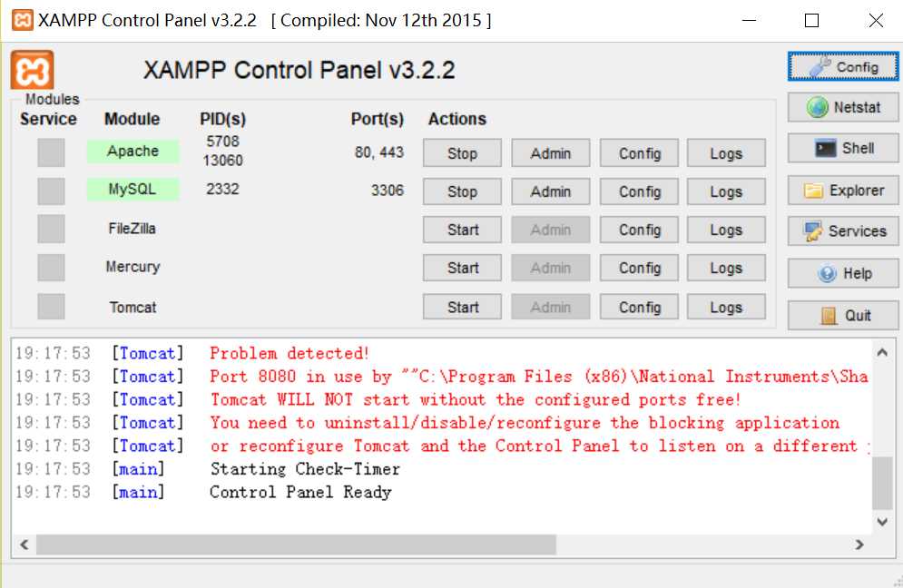Click the XAMPP title bar icon
Viewport: 903px width, 588px height.
coord(23,20)
